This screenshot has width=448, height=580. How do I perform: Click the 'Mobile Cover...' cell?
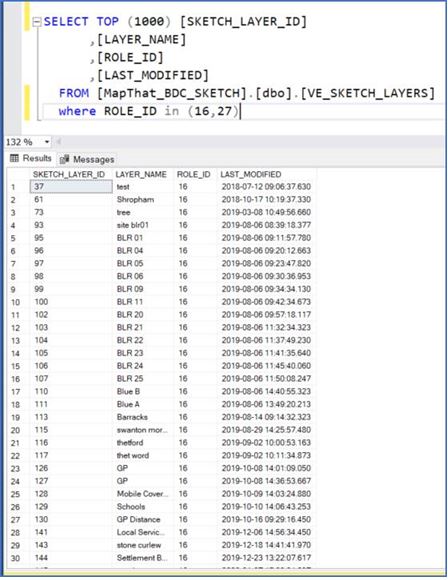pos(143,494)
